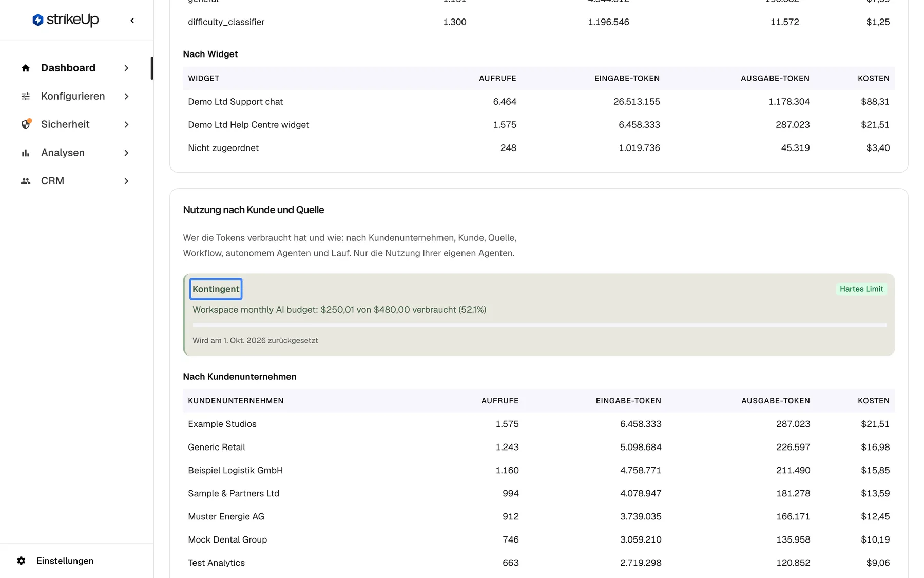Image resolution: width=924 pixels, height=578 pixels.
Task: Expand the Sicherheit chevron
Action: [x=126, y=124]
